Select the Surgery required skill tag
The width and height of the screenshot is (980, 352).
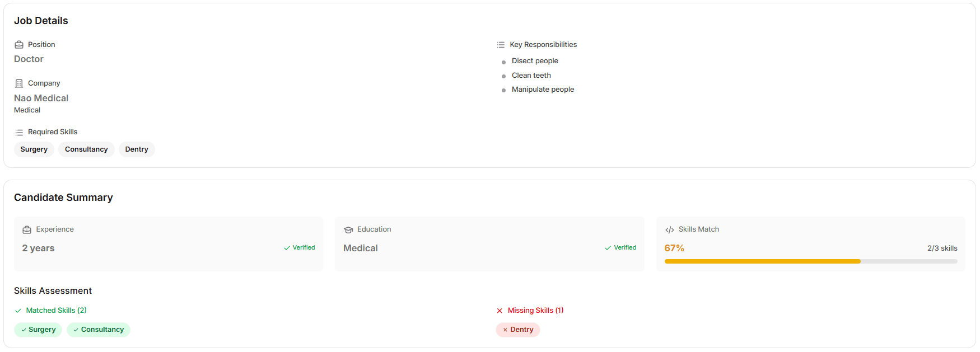click(x=34, y=149)
